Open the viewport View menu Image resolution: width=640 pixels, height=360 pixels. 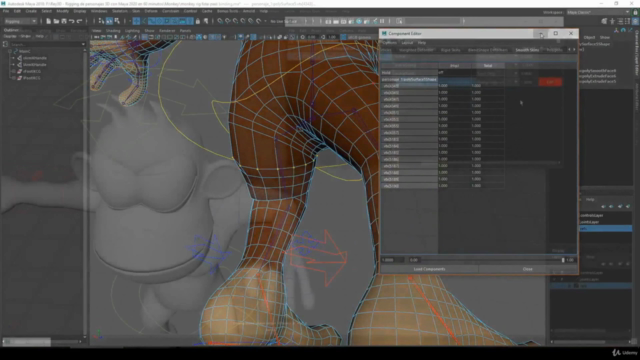(96, 31)
